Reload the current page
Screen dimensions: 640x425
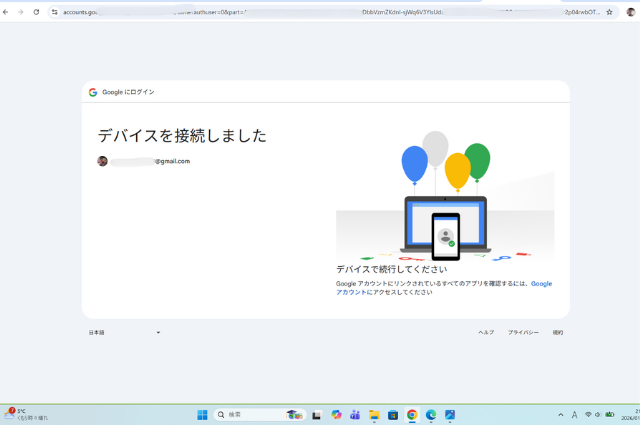click(37, 12)
